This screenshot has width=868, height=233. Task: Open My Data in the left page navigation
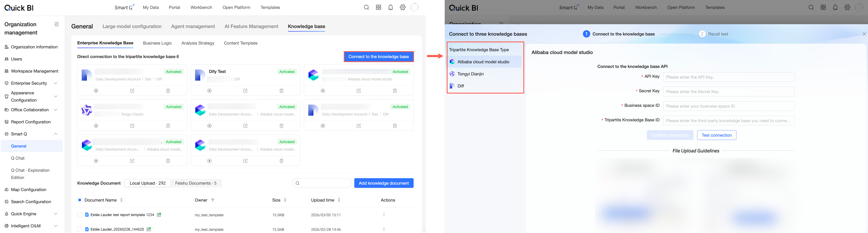coord(151,7)
